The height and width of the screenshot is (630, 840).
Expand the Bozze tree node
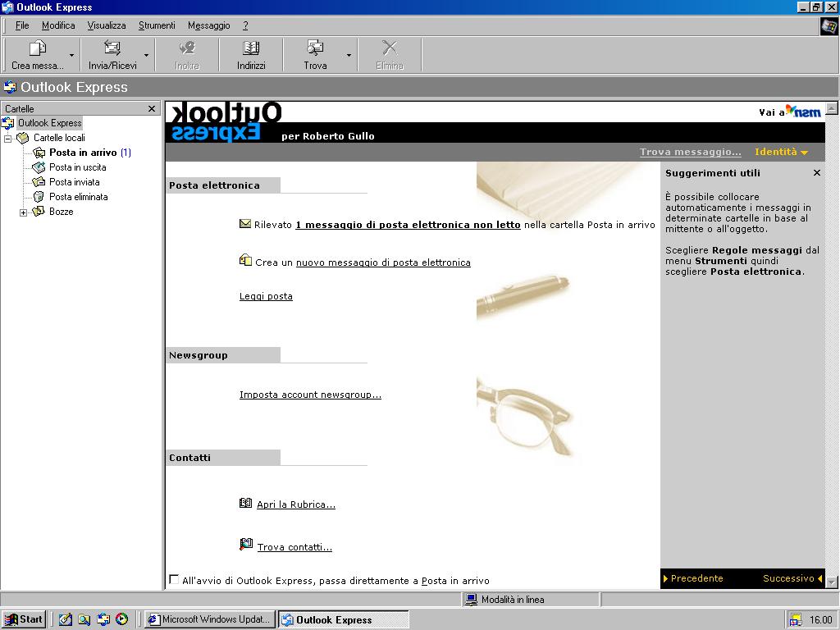tap(23, 212)
